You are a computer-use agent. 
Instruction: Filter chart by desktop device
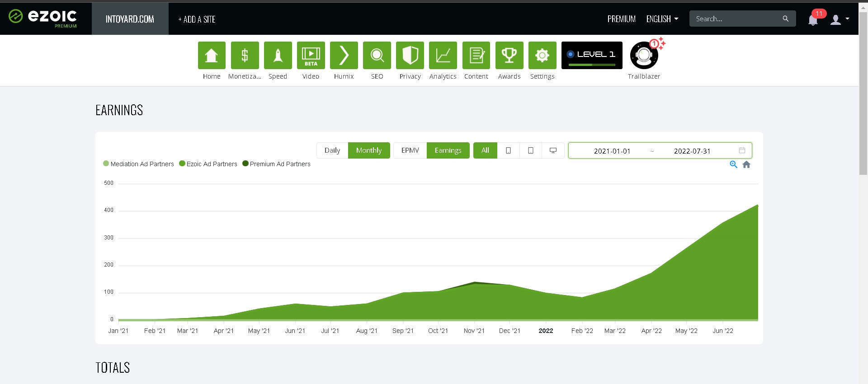point(553,150)
